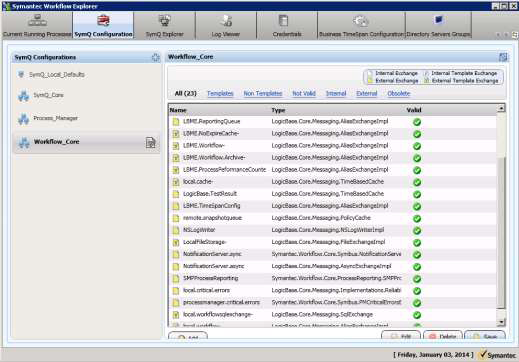
Task: Click the Save button
Action: [x=485, y=336]
